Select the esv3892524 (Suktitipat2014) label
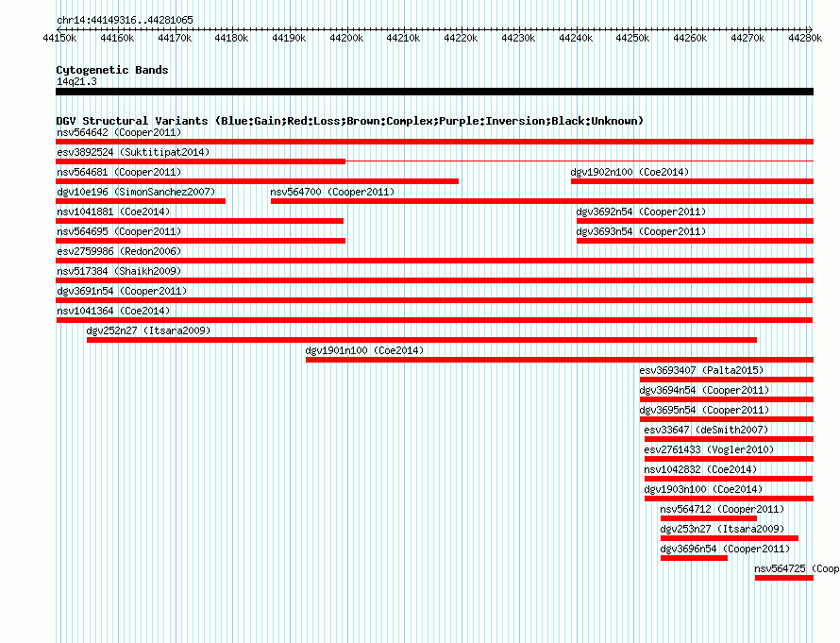Image resolution: width=840 pixels, height=643 pixels. [x=133, y=152]
